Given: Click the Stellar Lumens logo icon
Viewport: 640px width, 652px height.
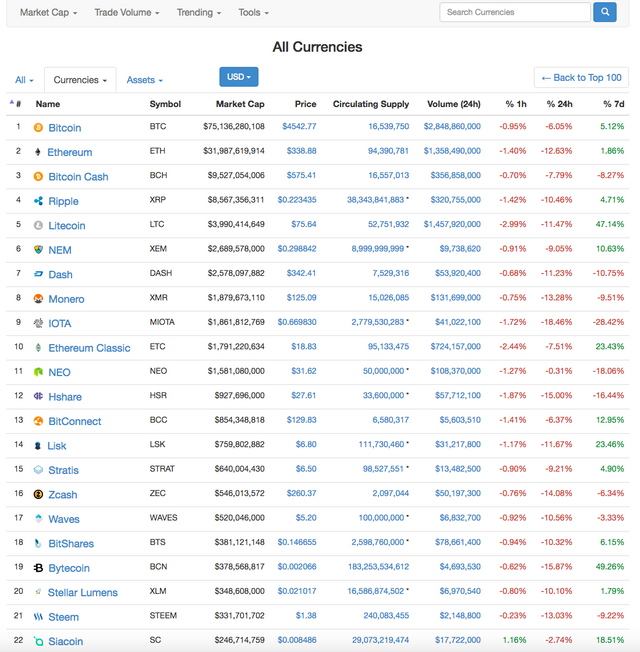Looking at the screenshot, I should 38,592.
